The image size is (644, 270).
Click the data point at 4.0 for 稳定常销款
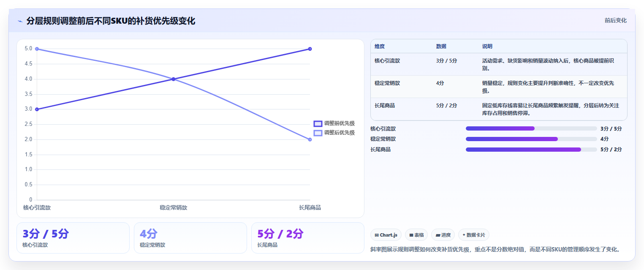click(174, 79)
